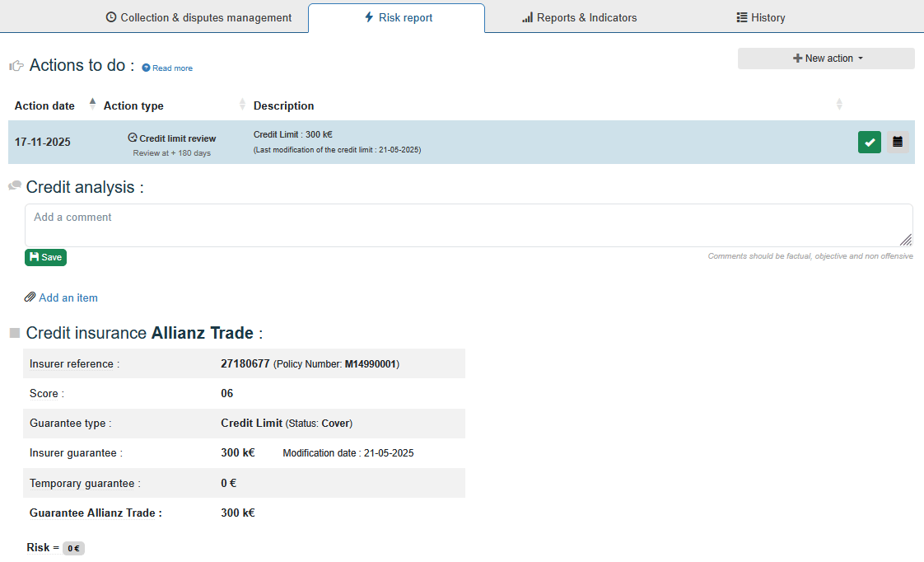Click the Risk 0 € badge
Image resolution: width=924 pixels, height=562 pixels.
click(73, 548)
